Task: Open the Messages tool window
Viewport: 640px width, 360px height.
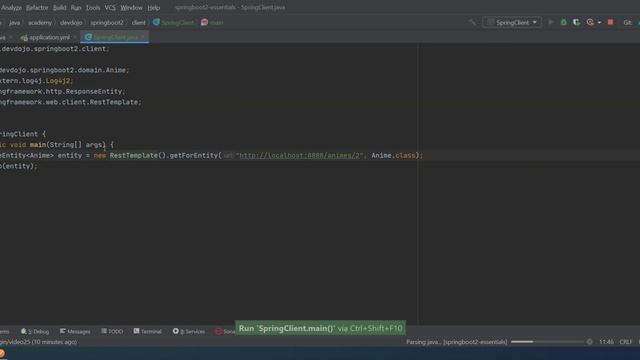Action: pos(75,331)
